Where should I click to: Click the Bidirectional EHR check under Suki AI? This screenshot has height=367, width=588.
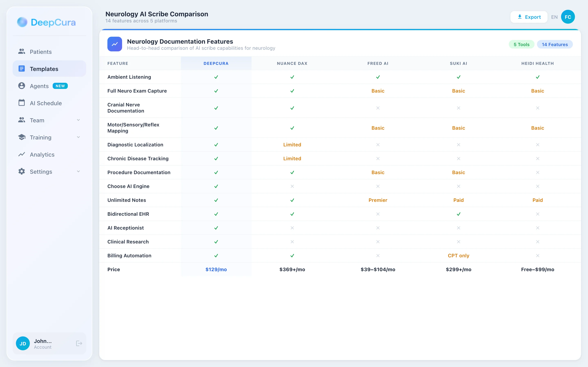(x=458, y=214)
